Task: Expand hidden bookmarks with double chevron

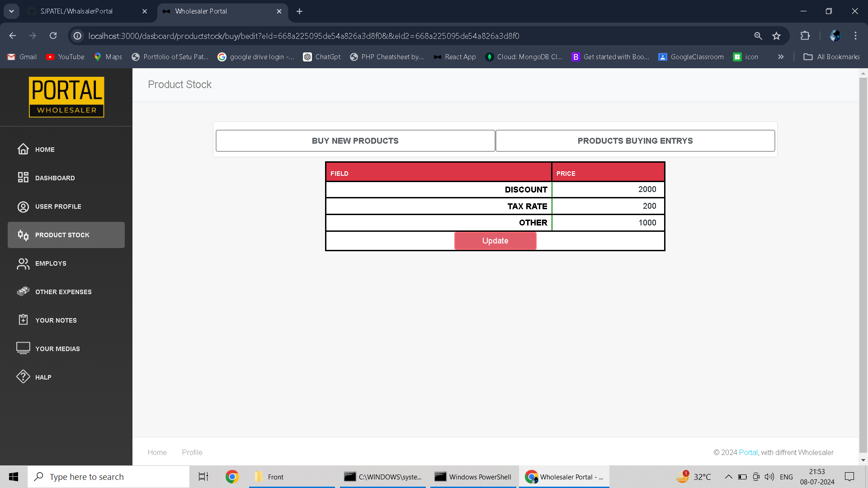Action: point(781,57)
